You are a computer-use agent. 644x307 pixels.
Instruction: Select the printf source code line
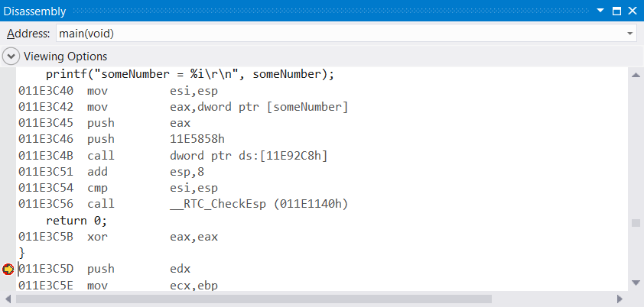pyautogui.click(x=190, y=74)
